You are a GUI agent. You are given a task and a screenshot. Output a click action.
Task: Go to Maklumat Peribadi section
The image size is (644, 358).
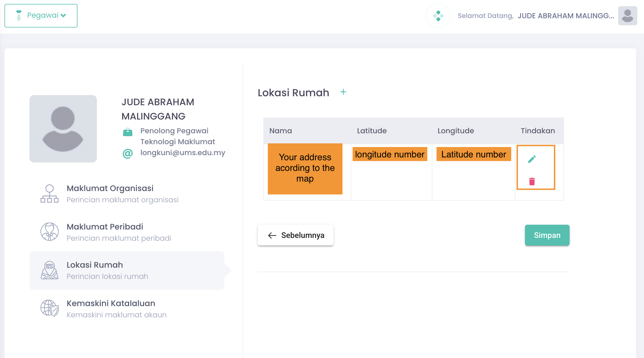pyautogui.click(x=105, y=227)
